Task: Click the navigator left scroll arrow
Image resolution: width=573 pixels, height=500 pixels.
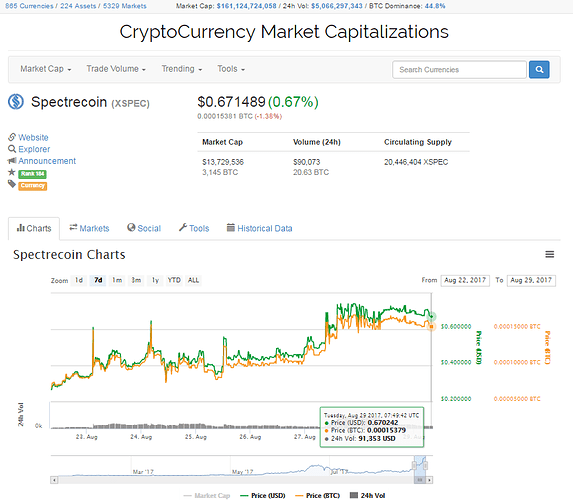Action: (x=54, y=480)
